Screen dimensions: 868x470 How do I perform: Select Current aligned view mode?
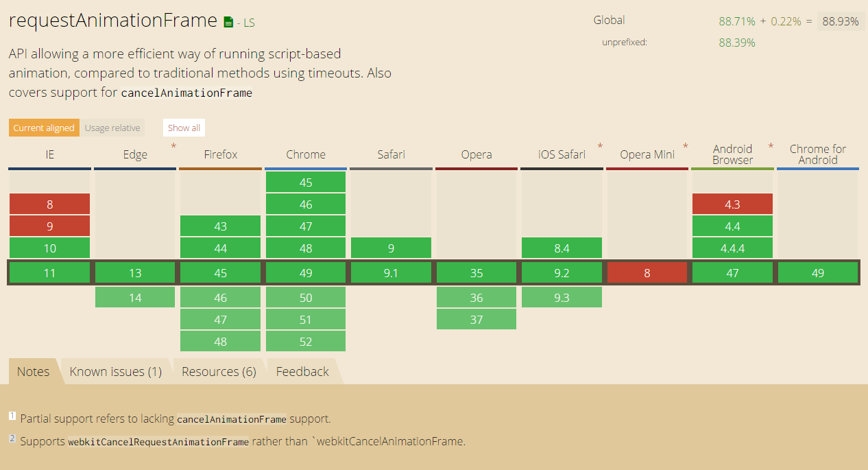tap(44, 128)
